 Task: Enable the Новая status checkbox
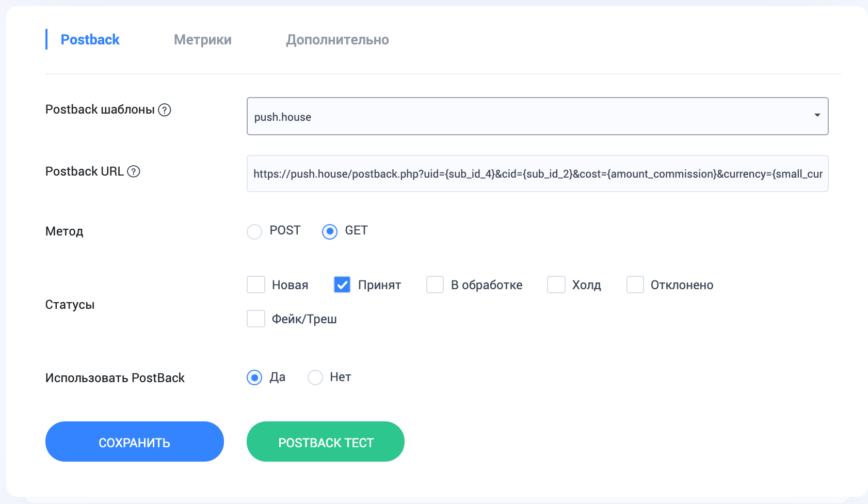coord(256,285)
